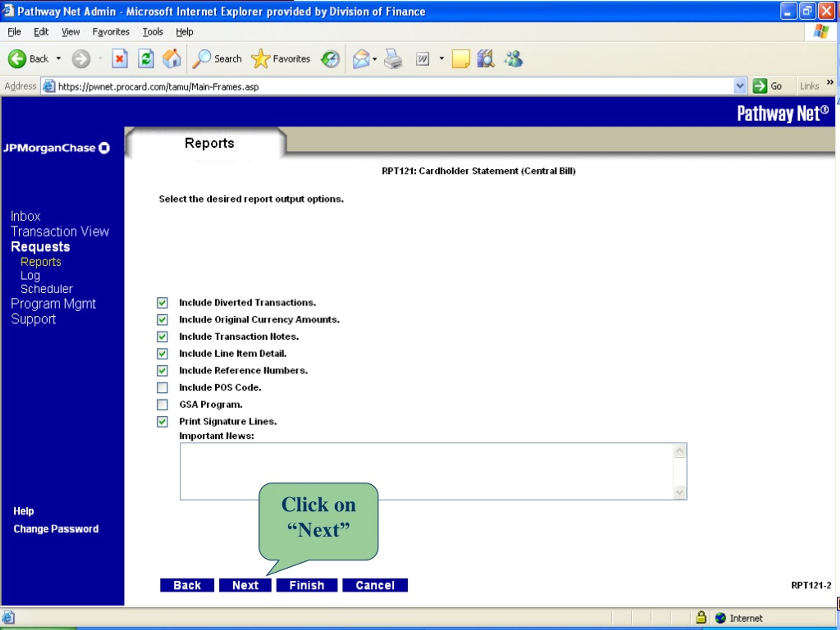Click the padlock security icon in status bar
840x630 pixels.
[701, 617]
